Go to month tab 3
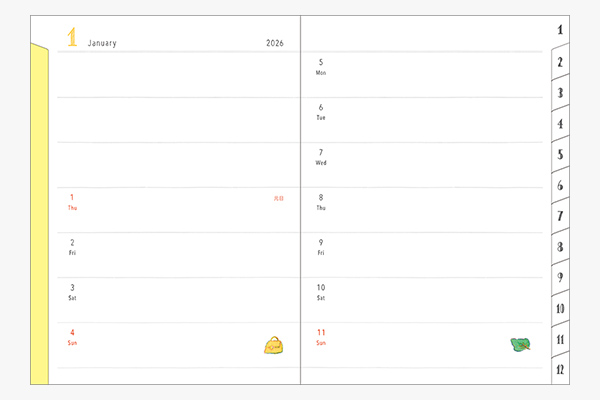Viewport: 600px width, 400px height. pyautogui.click(x=560, y=93)
